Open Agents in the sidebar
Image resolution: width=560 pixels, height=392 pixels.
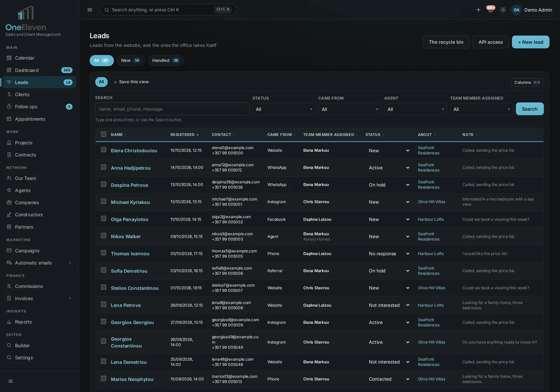pos(38,190)
